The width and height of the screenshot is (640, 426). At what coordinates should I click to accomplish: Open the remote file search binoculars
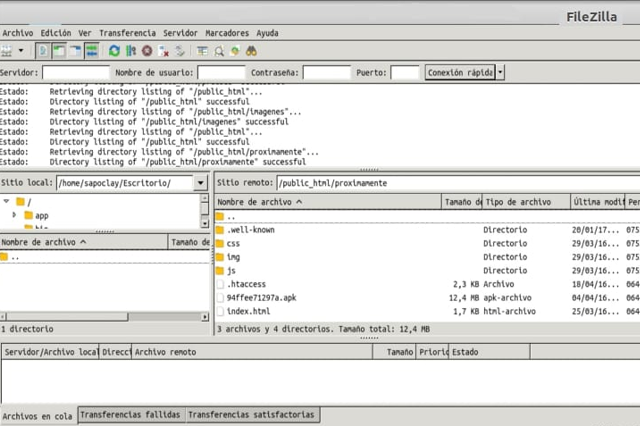coord(252,50)
